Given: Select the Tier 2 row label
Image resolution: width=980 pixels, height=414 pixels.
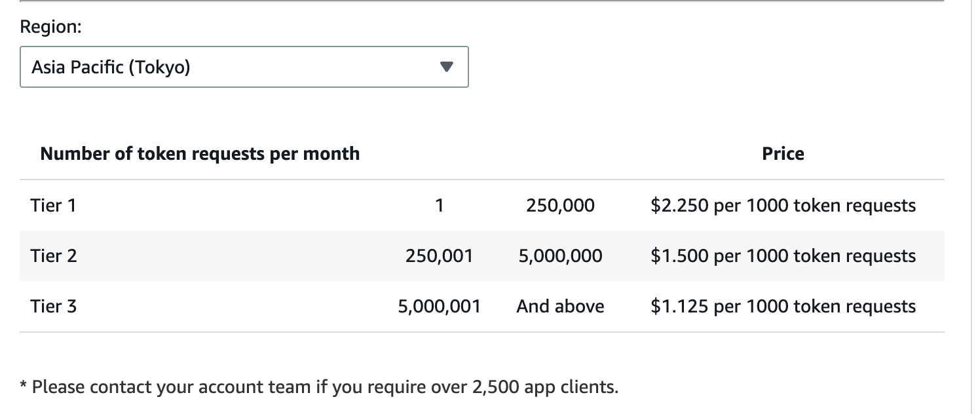Looking at the screenshot, I should pos(53,255).
